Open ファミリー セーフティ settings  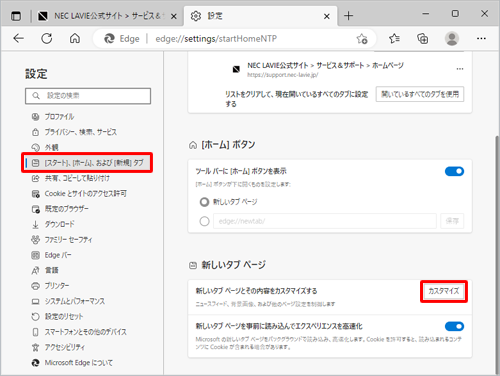[62, 240]
